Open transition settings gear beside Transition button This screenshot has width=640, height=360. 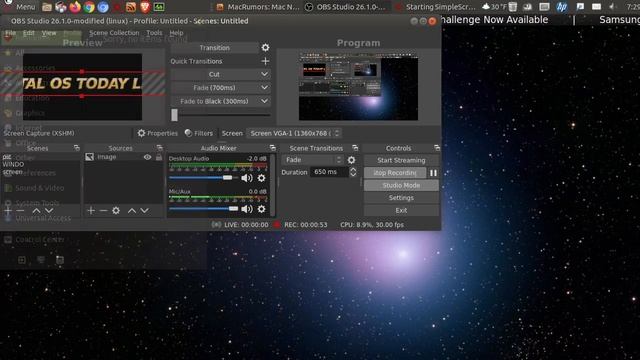(x=265, y=48)
